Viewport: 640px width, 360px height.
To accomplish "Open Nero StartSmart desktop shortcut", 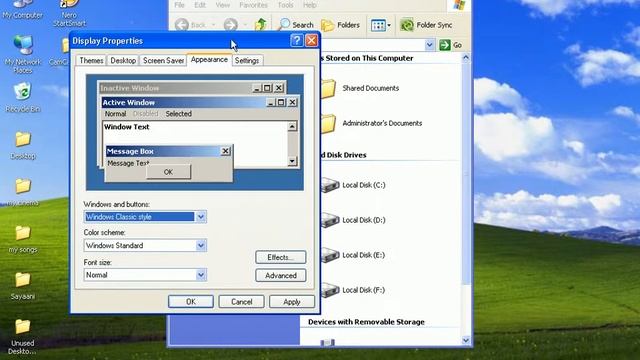I will (69, 13).
